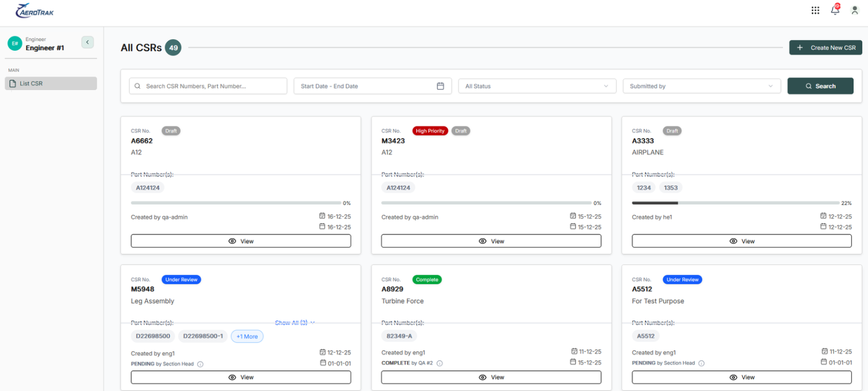The image size is (868, 391).
Task: View the A6662 CSR card
Action: (x=241, y=241)
